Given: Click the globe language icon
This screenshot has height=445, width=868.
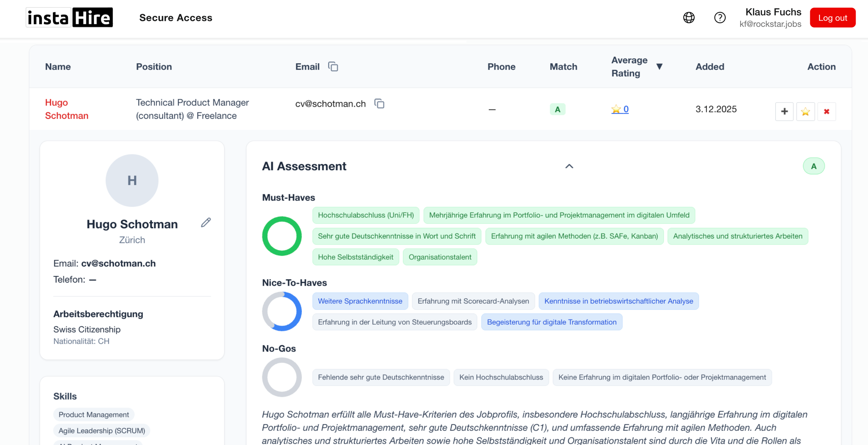Looking at the screenshot, I should pos(689,17).
